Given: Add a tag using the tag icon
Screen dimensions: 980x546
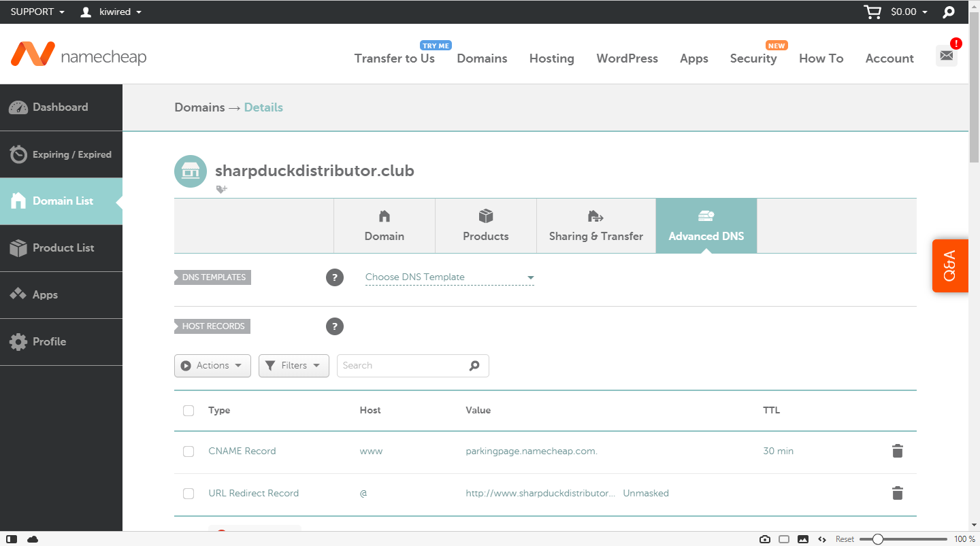Looking at the screenshot, I should pyautogui.click(x=221, y=190).
